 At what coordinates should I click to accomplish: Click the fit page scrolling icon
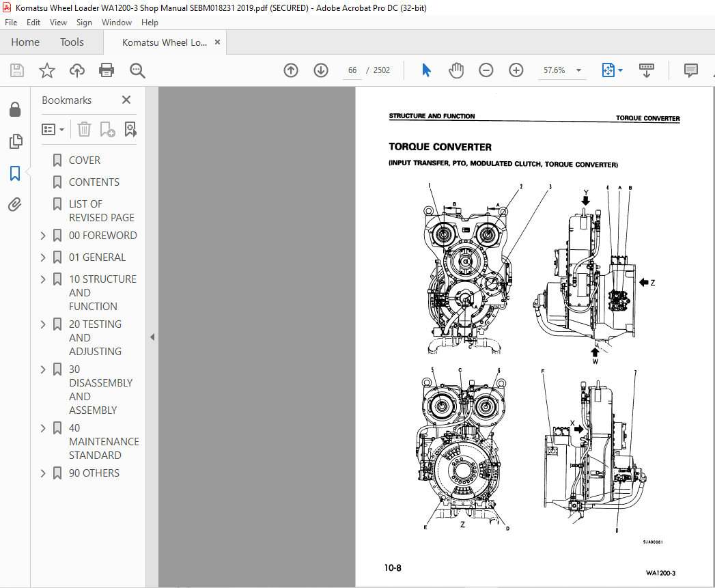tap(608, 70)
